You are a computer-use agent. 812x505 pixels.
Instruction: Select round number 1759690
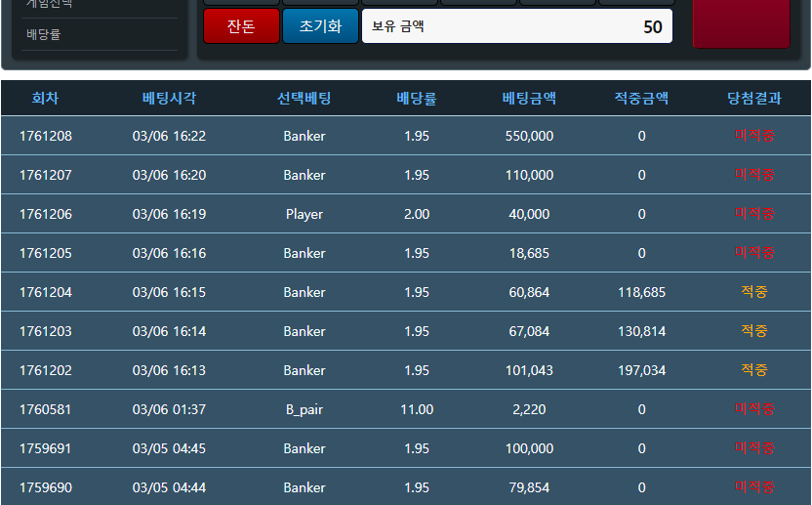click(46, 487)
